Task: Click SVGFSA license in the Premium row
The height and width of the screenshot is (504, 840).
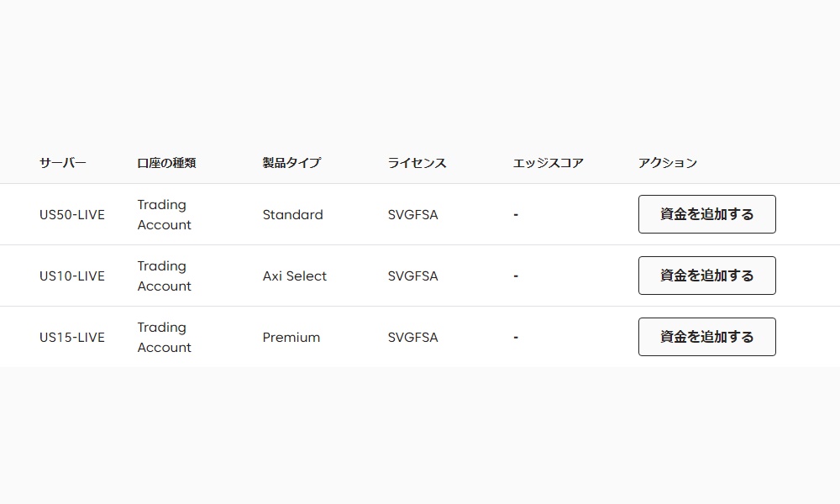Action: tap(412, 338)
